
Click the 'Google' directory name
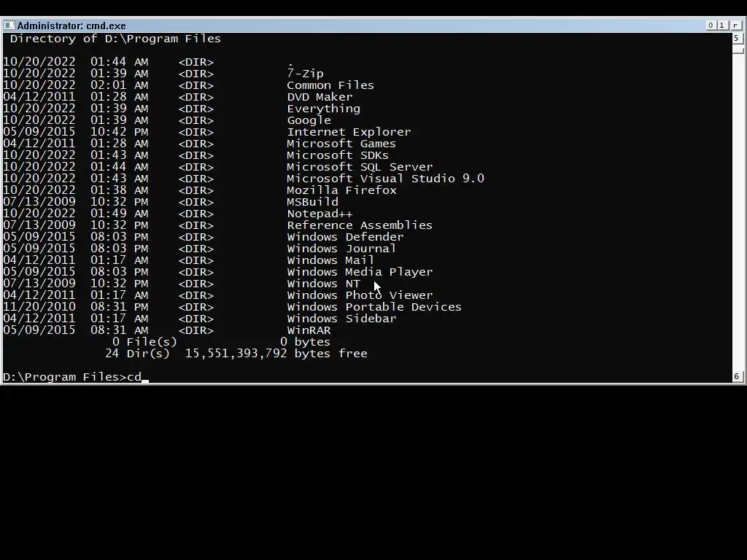coord(309,120)
